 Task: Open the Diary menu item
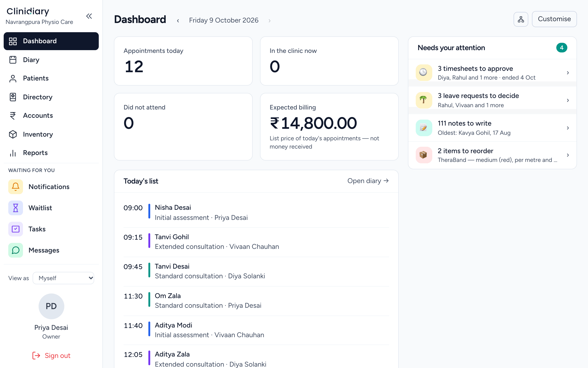pyautogui.click(x=51, y=60)
